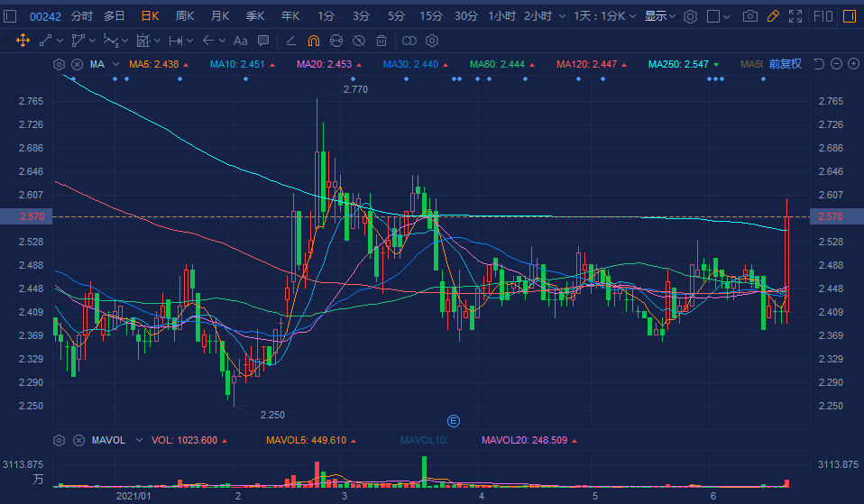Screen dimensions: 864x504
Task: Select the move/pan crosshair tool
Action: pyautogui.click(x=23, y=41)
